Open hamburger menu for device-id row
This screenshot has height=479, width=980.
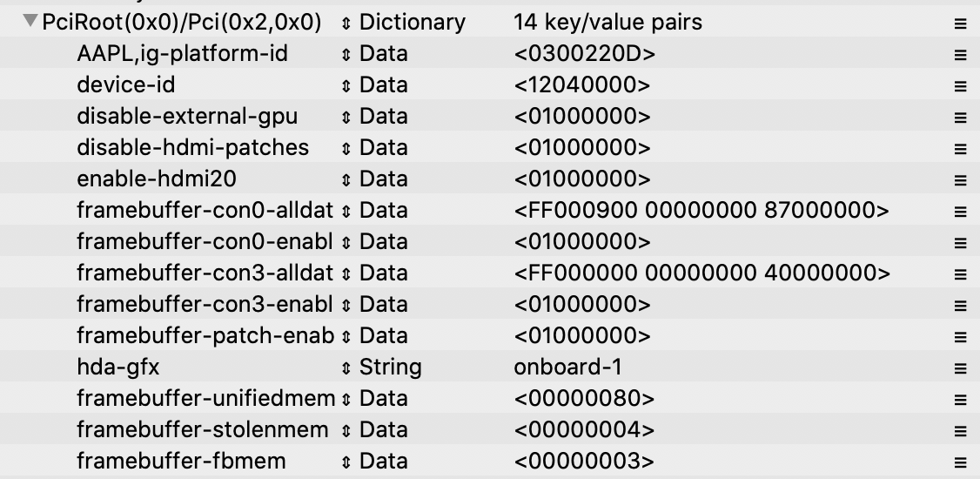click(x=960, y=85)
